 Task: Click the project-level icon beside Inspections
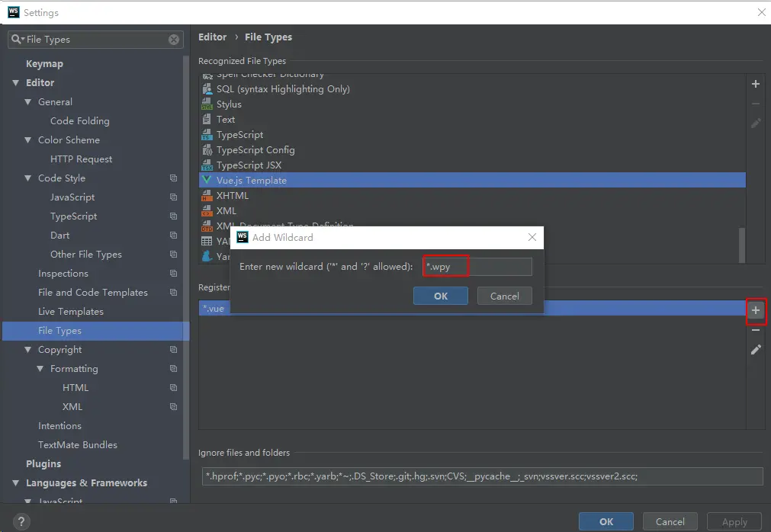[x=174, y=273]
